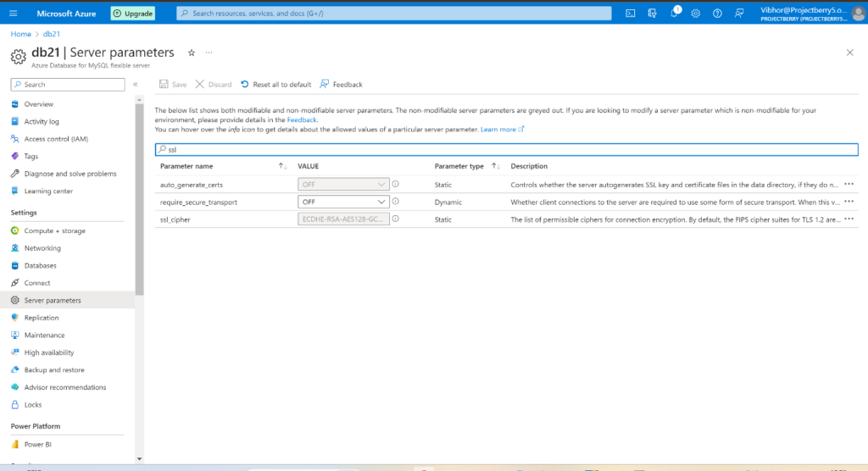This screenshot has width=868, height=471.
Task: Select Server parameters in the sidebar
Action: tap(53, 301)
